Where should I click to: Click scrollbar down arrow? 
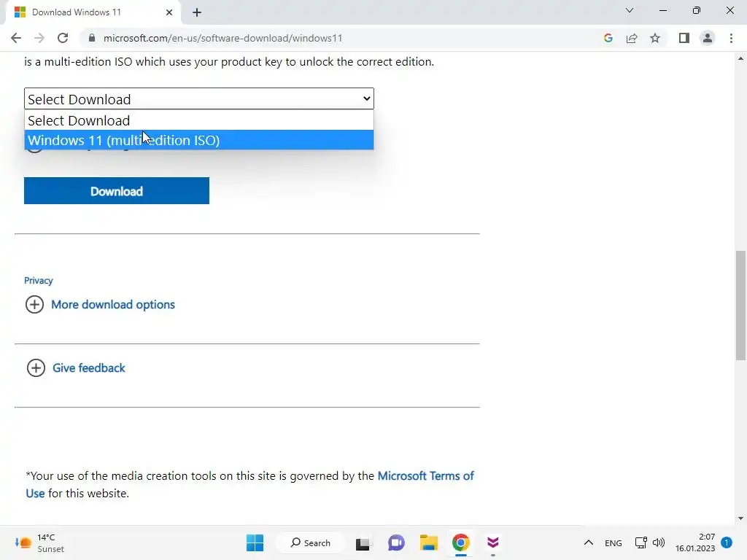coord(740,518)
